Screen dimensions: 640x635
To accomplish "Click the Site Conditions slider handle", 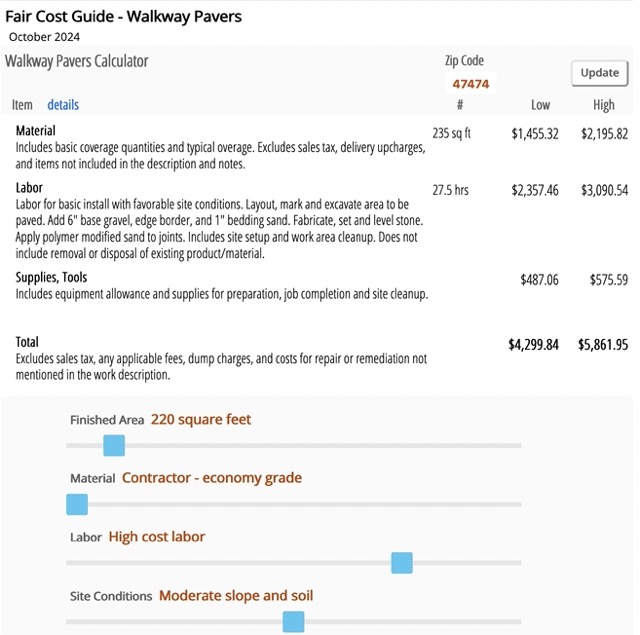I will point(293,622).
